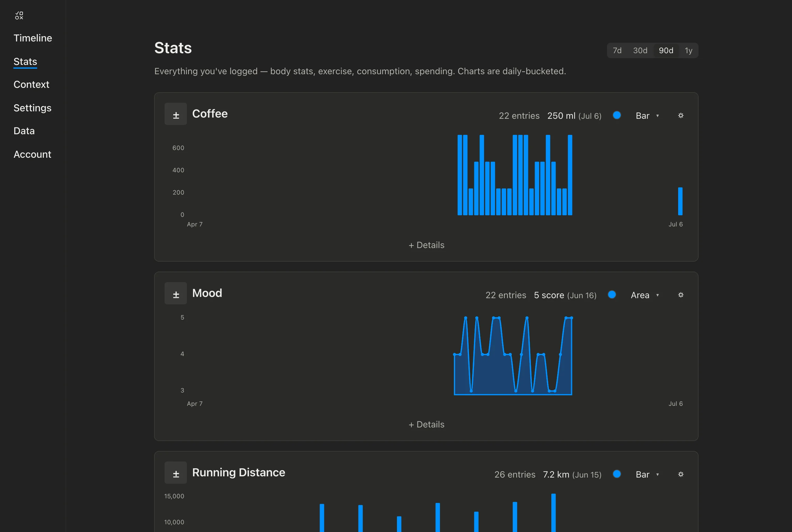792x532 pixels.
Task: Open Running Distance chart settings gear
Action: coord(681,474)
